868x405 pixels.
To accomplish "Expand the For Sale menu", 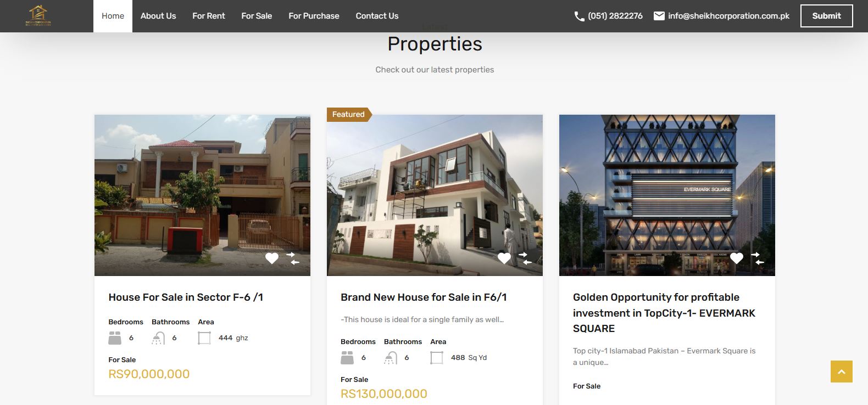I will [x=257, y=16].
